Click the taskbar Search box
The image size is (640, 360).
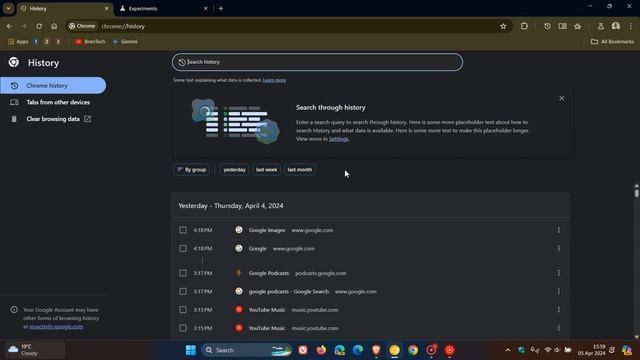coord(247,350)
